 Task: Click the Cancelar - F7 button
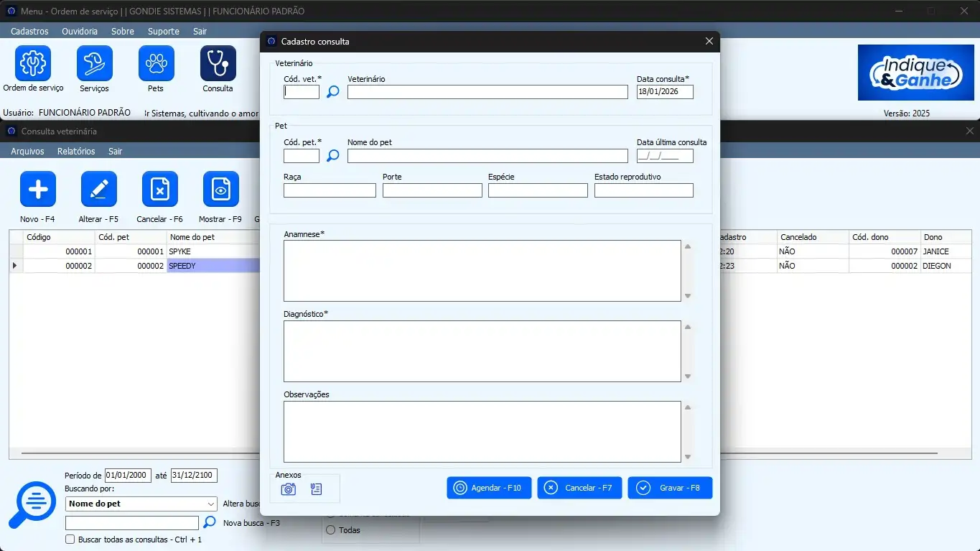(x=579, y=488)
